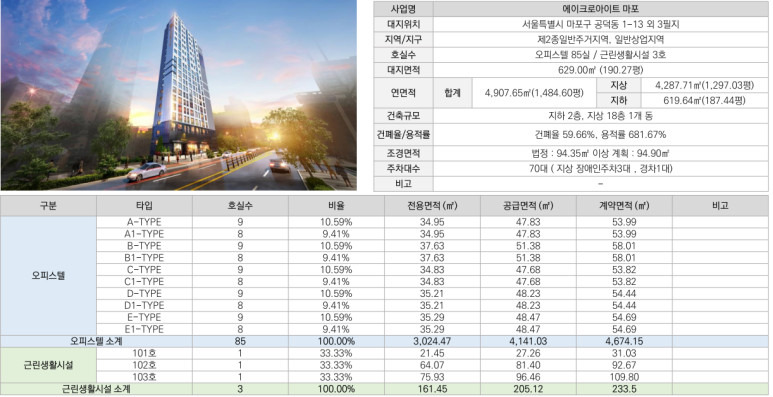Select the B1-TYPE row label
Screen dimensions: 773x397
tap(144, 258)
